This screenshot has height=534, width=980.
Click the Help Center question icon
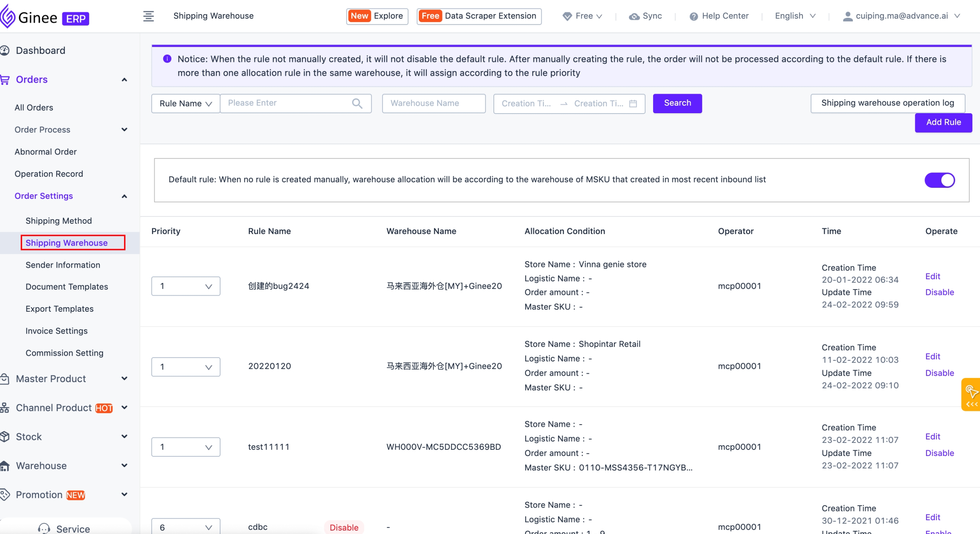(693, 16)
